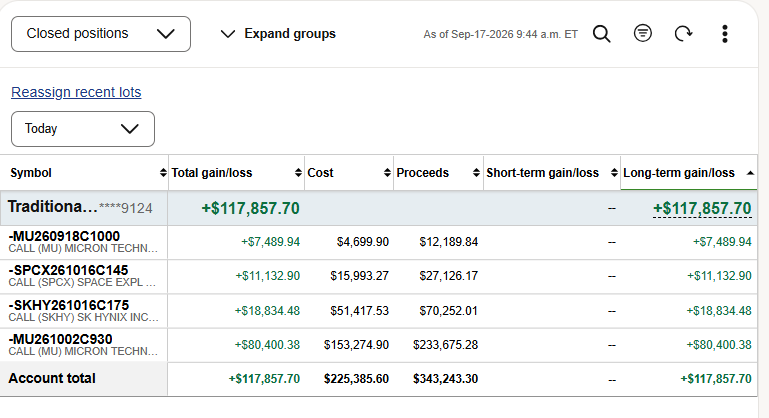Click cost value $153,274.90
The height and width of the screenshot is (418, 769).
(x=357, y=345)
